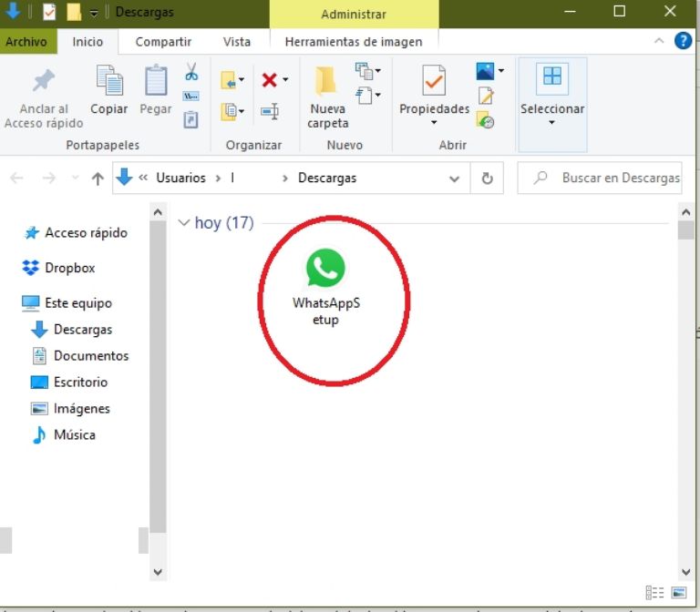Select the Inicio ribbon tab
This screenshot has height=612, width=700.
pos(87,42)
